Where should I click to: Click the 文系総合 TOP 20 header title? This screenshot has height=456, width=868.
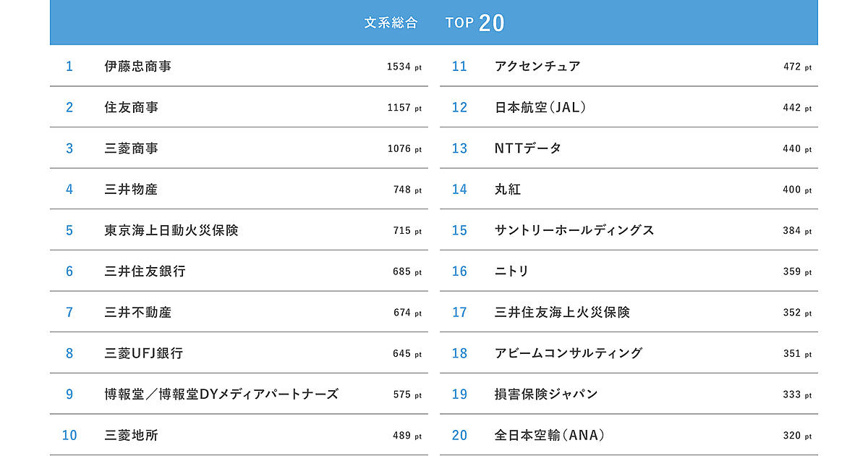434,22
